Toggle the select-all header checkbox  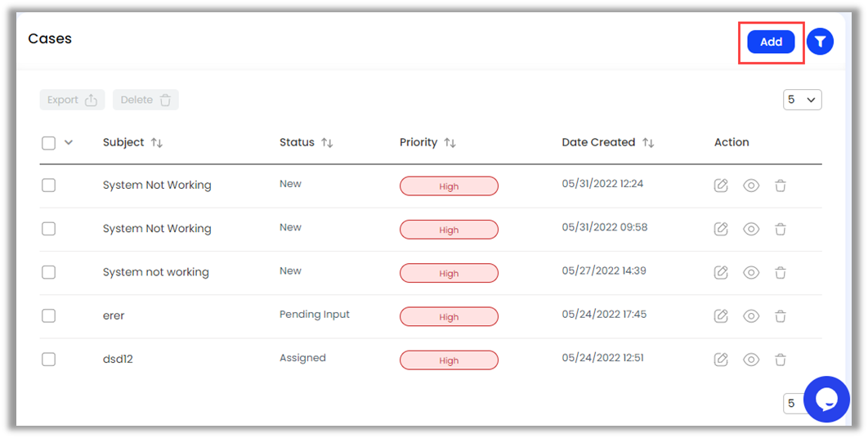click(49, 143)
